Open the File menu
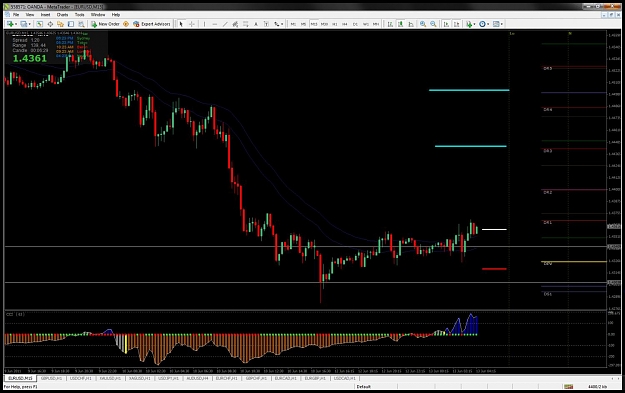625x393 pixels. point(16,14)
